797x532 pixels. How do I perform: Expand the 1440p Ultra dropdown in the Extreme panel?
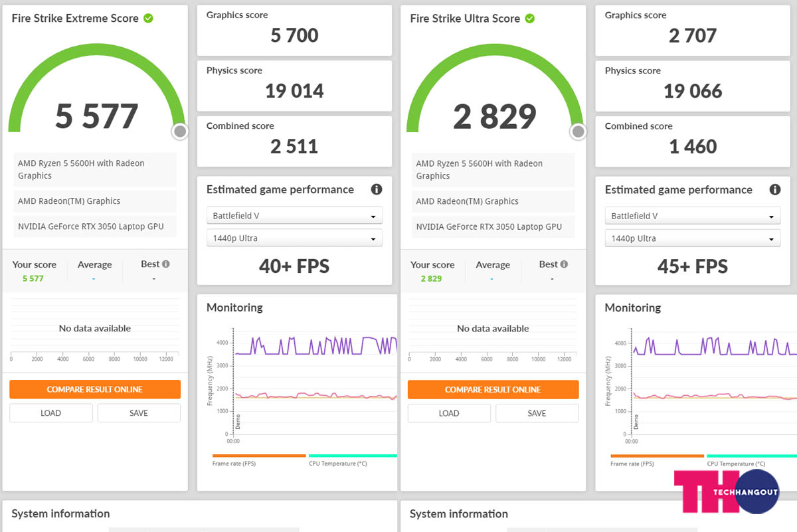coord(294,238)
